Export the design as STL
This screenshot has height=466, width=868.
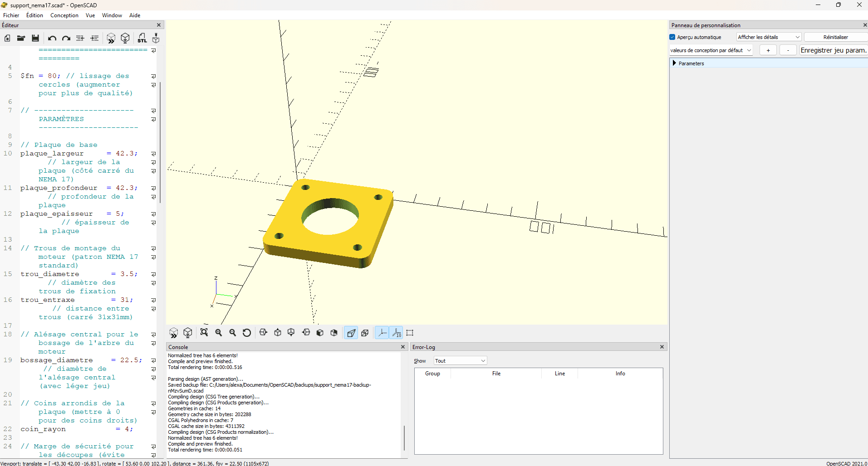click(x=142, y=39)
